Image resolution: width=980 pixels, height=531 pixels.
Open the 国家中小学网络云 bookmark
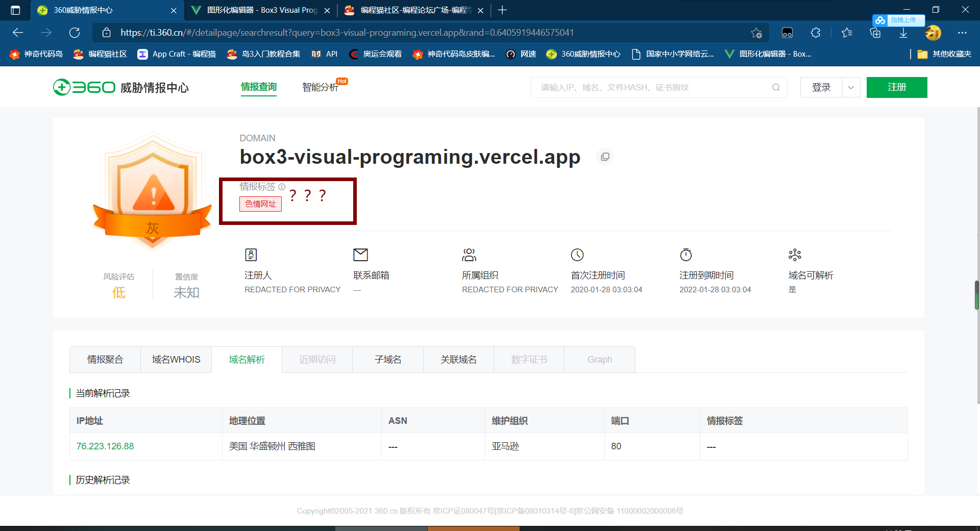point(673,54)
